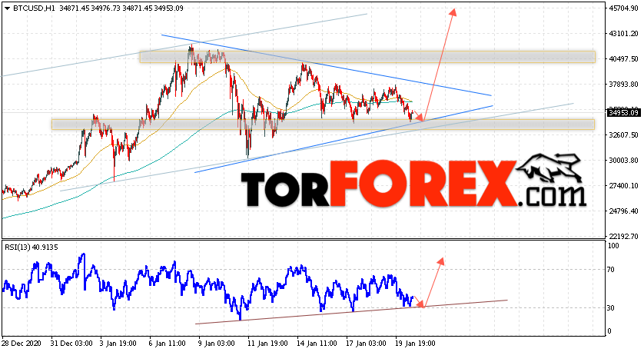Click the 31 Dec 03:00 time label
This screenshot has width=644, height=352.
71,344
